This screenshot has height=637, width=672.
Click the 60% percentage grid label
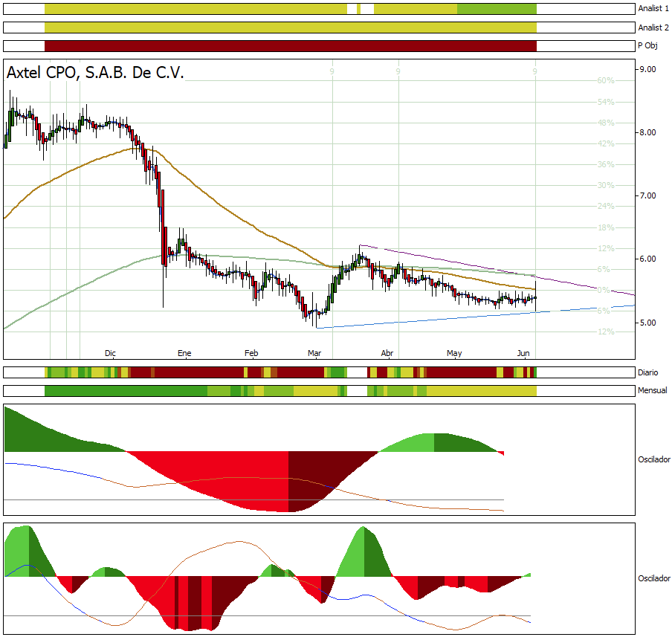click(606, 80)
